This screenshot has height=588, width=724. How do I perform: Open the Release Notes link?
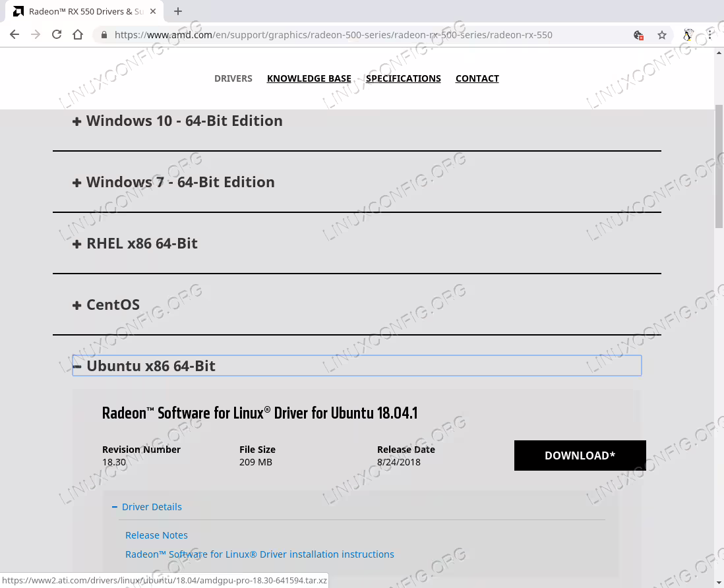[x=156, y=535]
